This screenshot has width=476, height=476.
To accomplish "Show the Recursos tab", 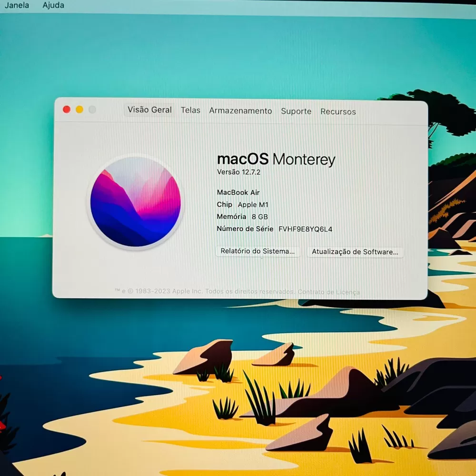I will click(x=338, y=112).
